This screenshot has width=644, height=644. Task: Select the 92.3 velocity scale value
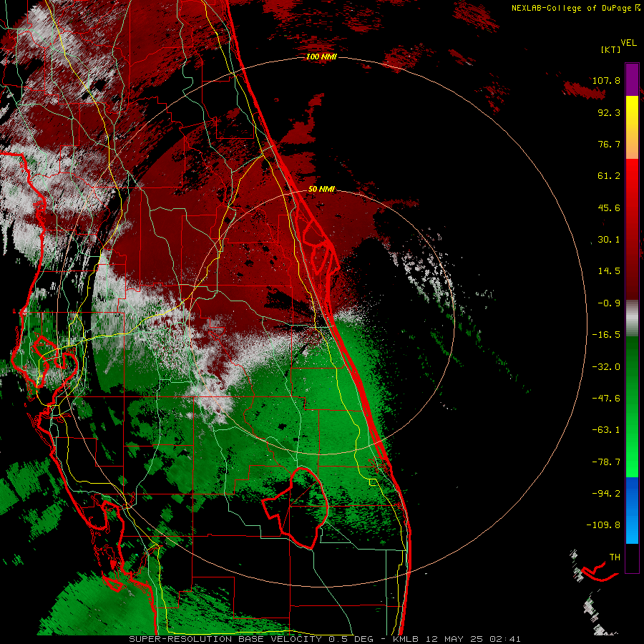pyautogui.click(x=609, y=112)
